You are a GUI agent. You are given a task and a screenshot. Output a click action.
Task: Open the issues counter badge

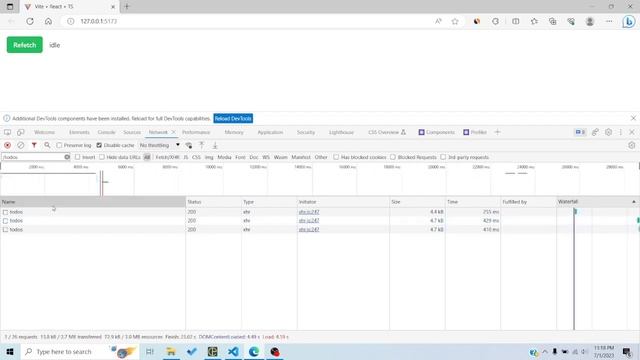580,132
